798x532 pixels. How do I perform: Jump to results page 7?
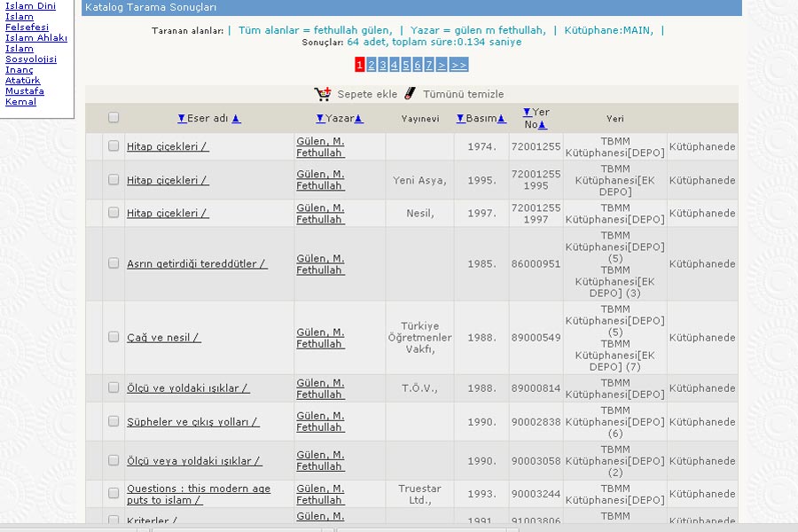coord(429,65)
